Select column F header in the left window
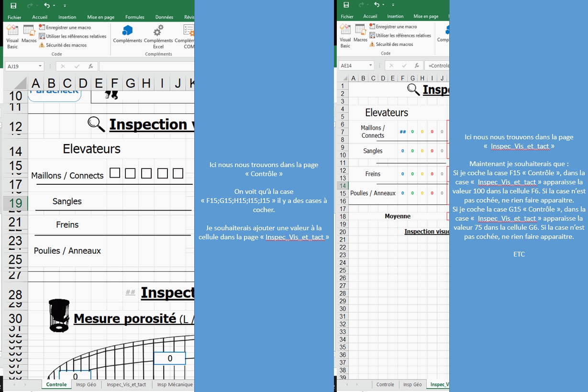588x392 pixels. coord(114,83)
